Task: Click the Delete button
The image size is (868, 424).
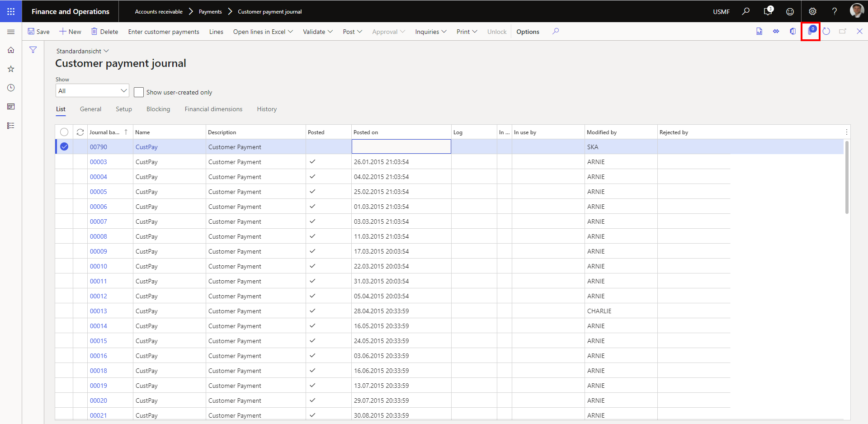Action: [105, 32]
